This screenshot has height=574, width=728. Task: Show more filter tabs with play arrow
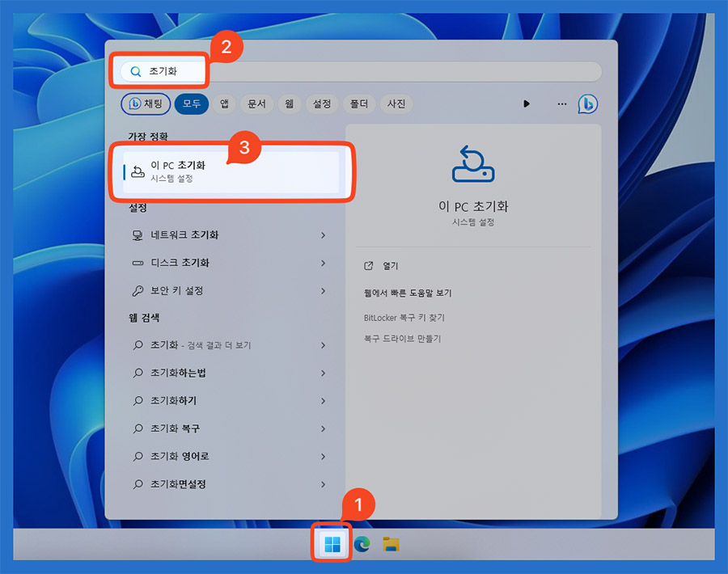(x=526, y=103)
